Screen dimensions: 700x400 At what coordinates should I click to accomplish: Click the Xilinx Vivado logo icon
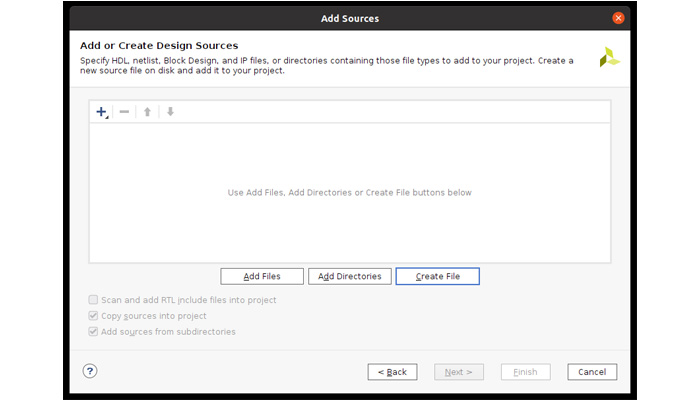point(609,57)
